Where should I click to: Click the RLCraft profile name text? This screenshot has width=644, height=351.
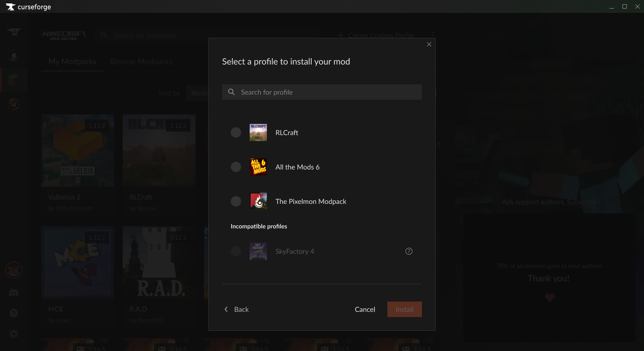[x=287, y=132]
